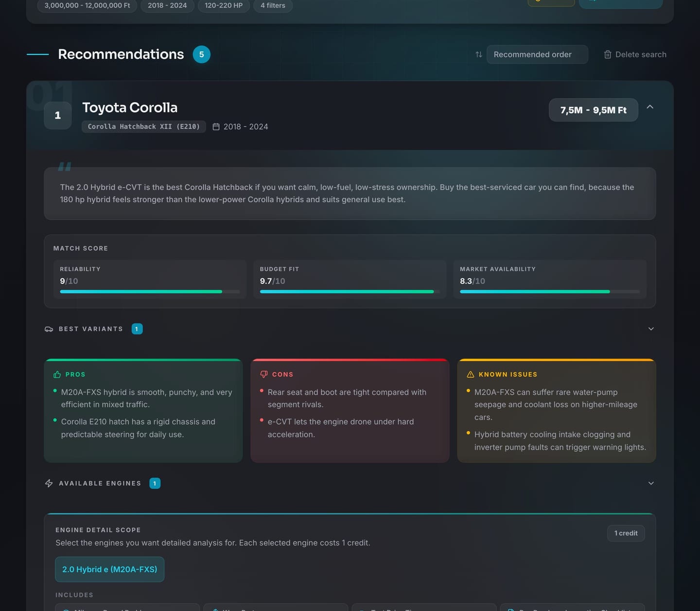Click the known issue about water-pump seepage
This screenshot has width=700, height=611.
coord(556,404)
